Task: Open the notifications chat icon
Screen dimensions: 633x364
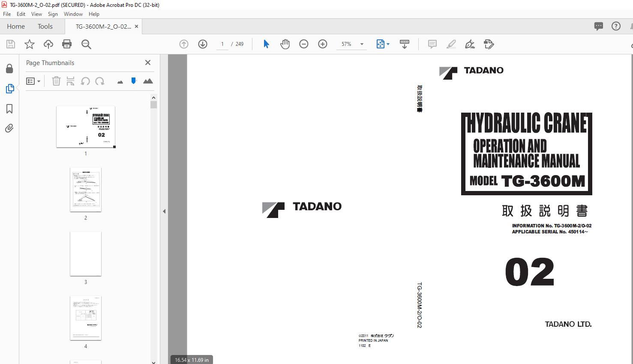Action: [x=599, y=26]
